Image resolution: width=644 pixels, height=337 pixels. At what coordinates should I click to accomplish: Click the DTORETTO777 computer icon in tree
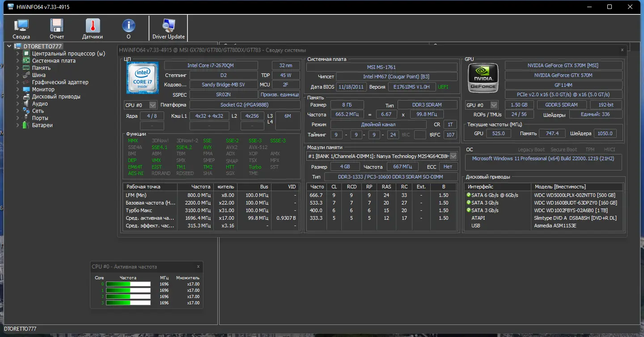point(18,46)
